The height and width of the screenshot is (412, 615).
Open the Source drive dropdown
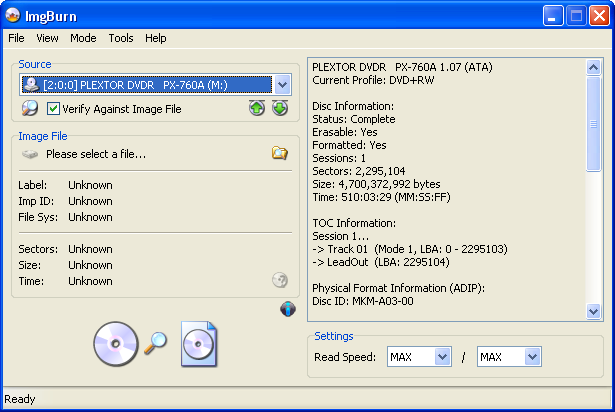(282, 85)
